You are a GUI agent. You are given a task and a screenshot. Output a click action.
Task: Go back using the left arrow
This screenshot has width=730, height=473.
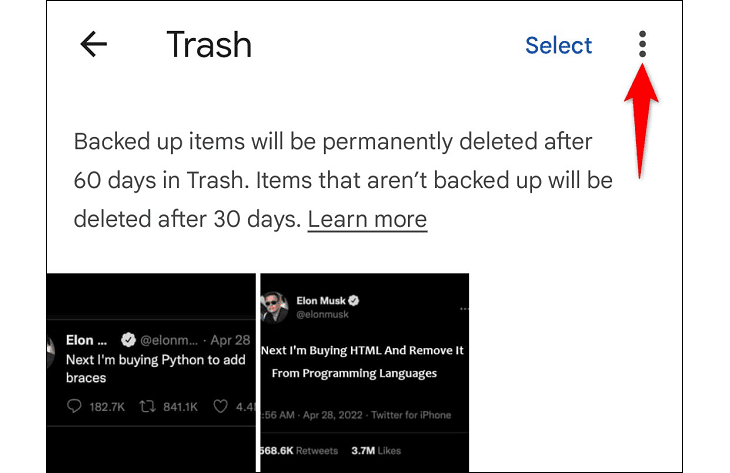[x=93, y=45]
